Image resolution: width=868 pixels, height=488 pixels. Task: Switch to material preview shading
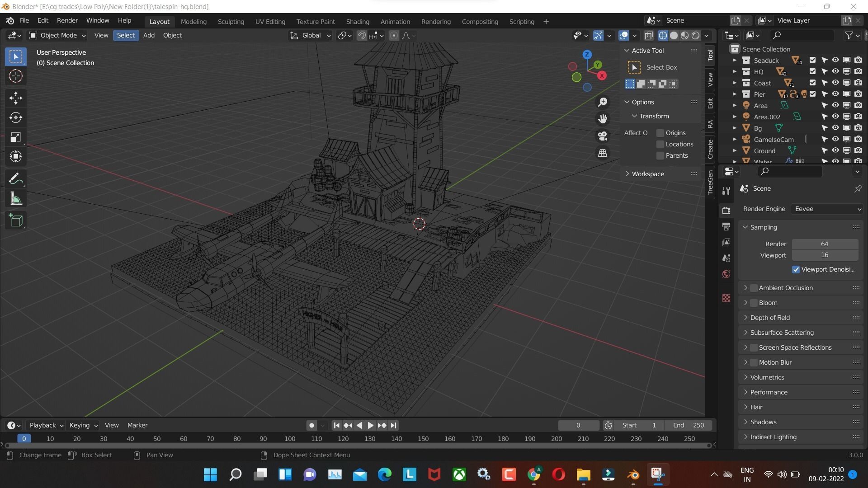coord(685,35)
